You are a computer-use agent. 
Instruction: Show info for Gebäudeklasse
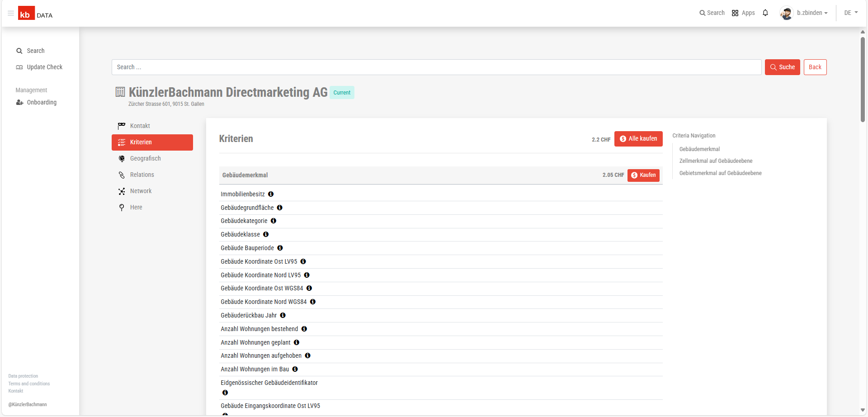tap(266, 234)
